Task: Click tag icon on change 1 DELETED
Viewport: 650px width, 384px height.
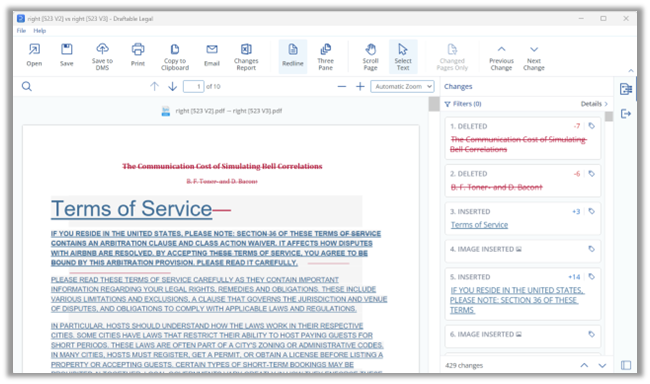Action: 592,126
